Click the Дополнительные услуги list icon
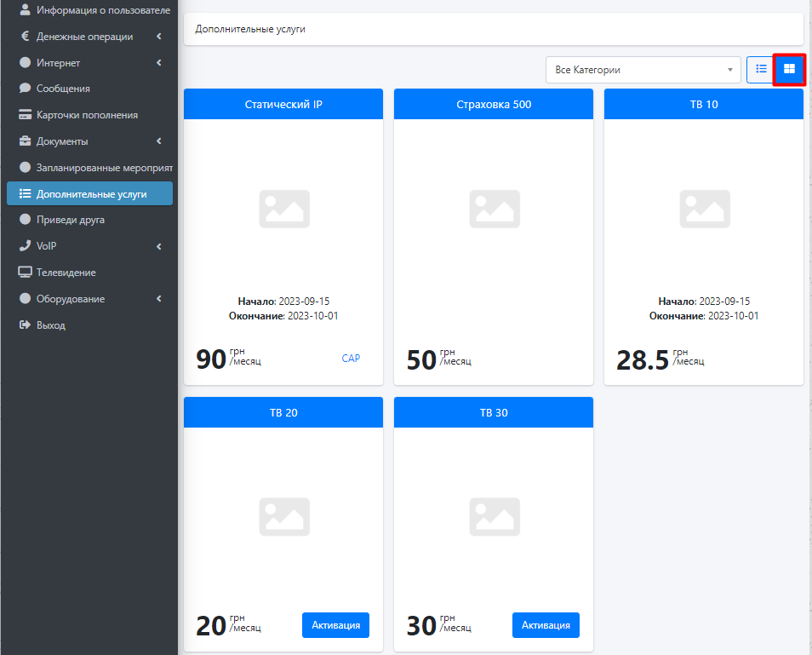 pyautogui.click(x=25, y=193)
